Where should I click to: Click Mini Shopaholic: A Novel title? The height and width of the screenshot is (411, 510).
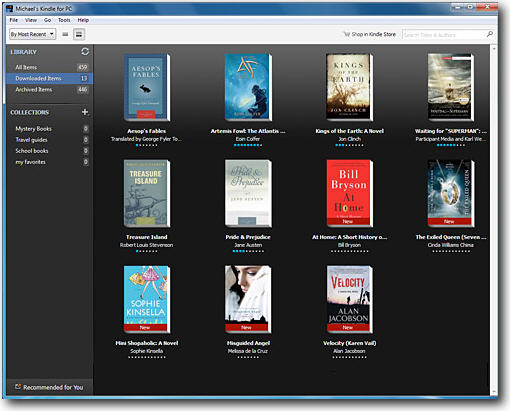pyautogui.click(x=147, y=343)
